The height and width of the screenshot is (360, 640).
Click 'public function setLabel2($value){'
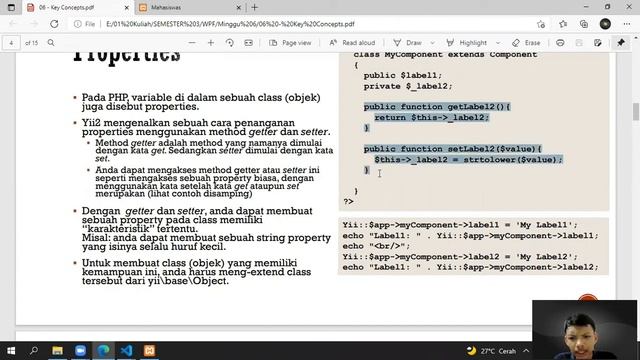point(453,149)
